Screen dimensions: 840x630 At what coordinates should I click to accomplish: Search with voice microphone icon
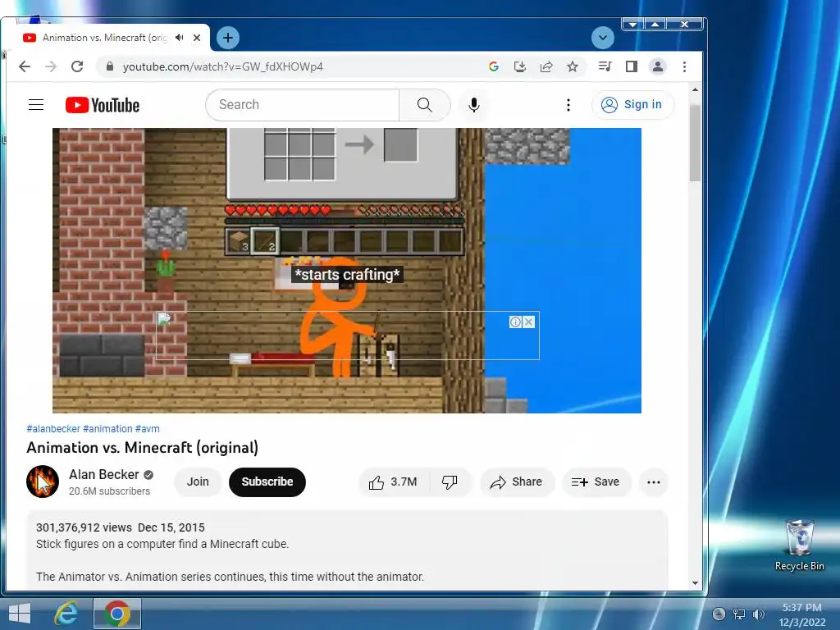pos(473,104)
